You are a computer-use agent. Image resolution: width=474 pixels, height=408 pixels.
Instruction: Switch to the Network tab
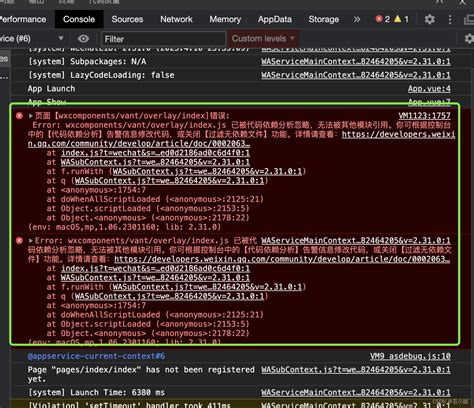(176, 19)
